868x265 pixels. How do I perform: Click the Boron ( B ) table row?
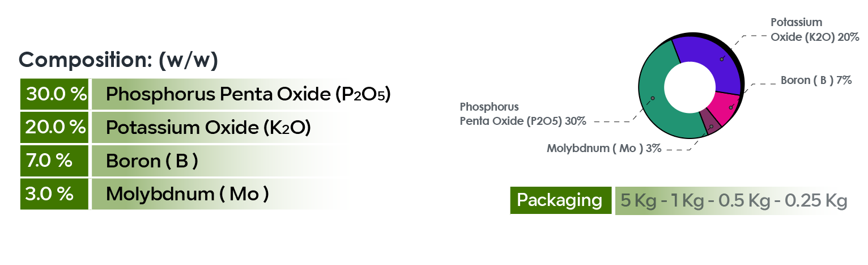click(x=151, y=161)
